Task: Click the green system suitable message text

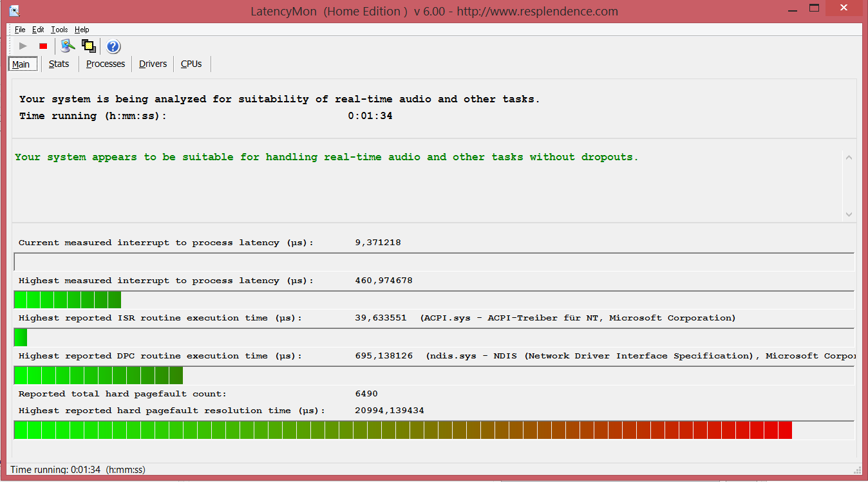Action: pyautogui.click(x=326, y=157)
